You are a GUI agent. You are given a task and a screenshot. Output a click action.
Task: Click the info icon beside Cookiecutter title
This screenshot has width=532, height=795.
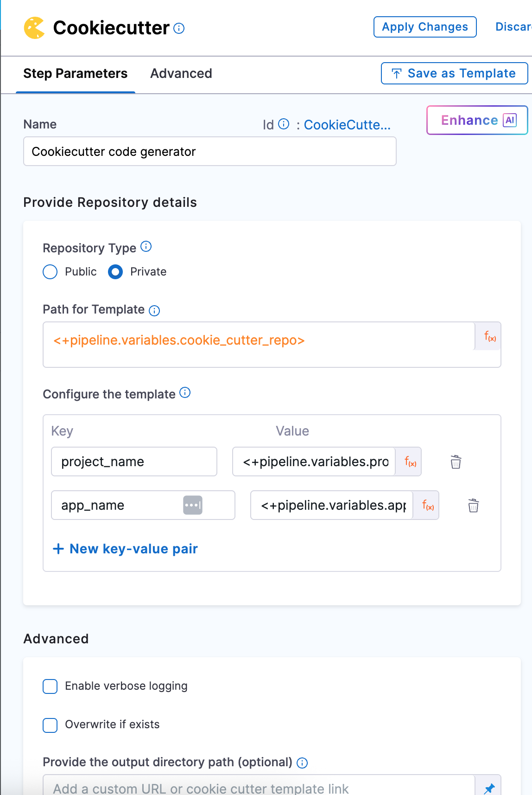pyautogui.click(x=179, y=29)
